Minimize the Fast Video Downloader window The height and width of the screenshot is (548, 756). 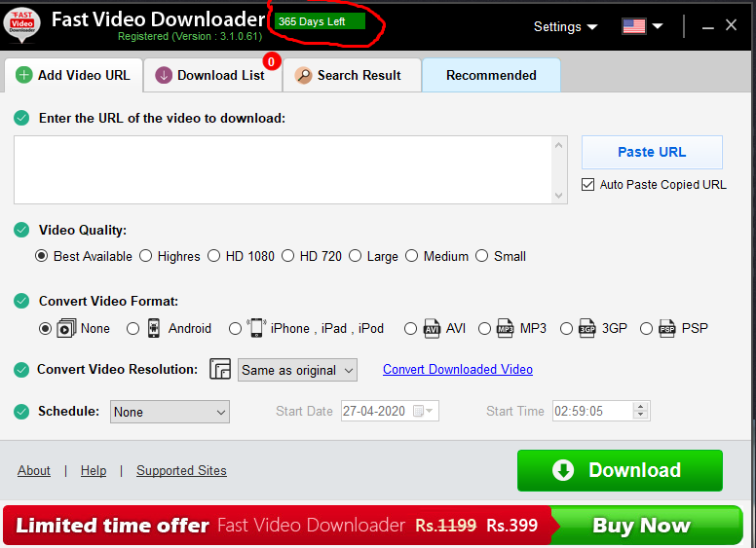tap(708, 27)
